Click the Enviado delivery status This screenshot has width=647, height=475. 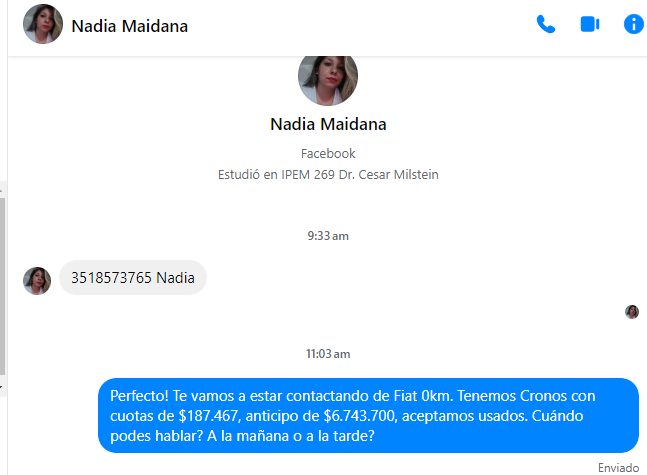tap(619, 468)
